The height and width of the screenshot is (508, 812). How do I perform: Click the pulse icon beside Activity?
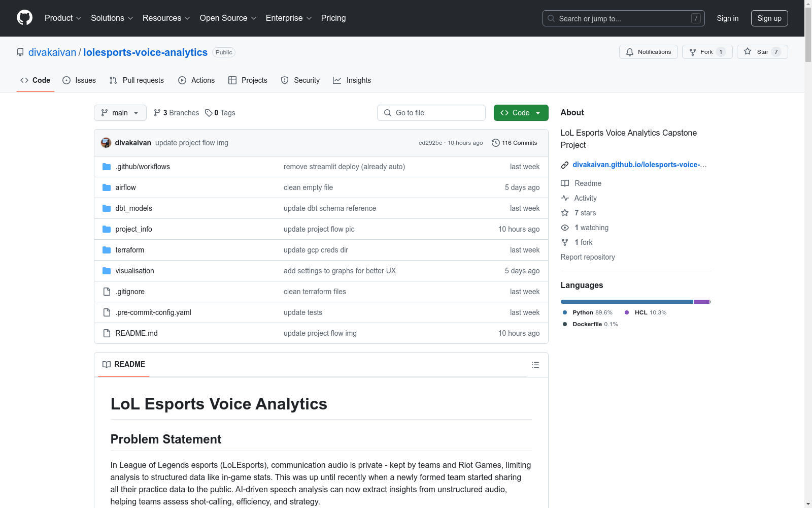tap(565, 198)
